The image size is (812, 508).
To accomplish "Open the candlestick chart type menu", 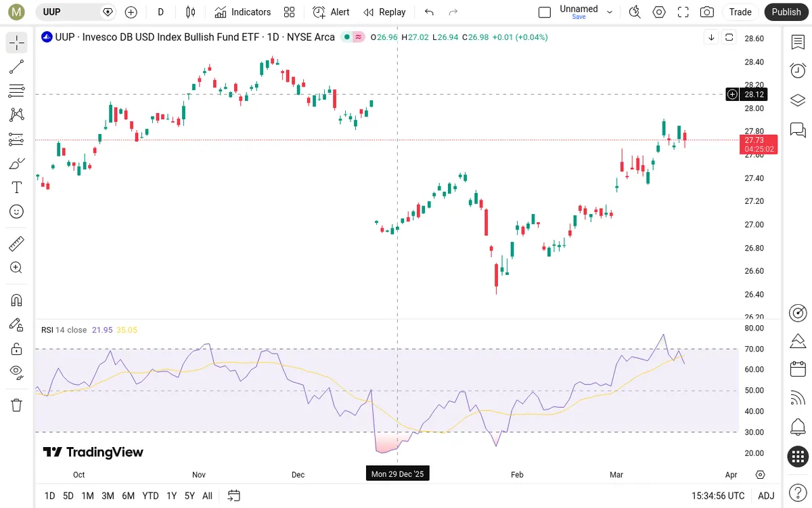I will coord(191,12).
